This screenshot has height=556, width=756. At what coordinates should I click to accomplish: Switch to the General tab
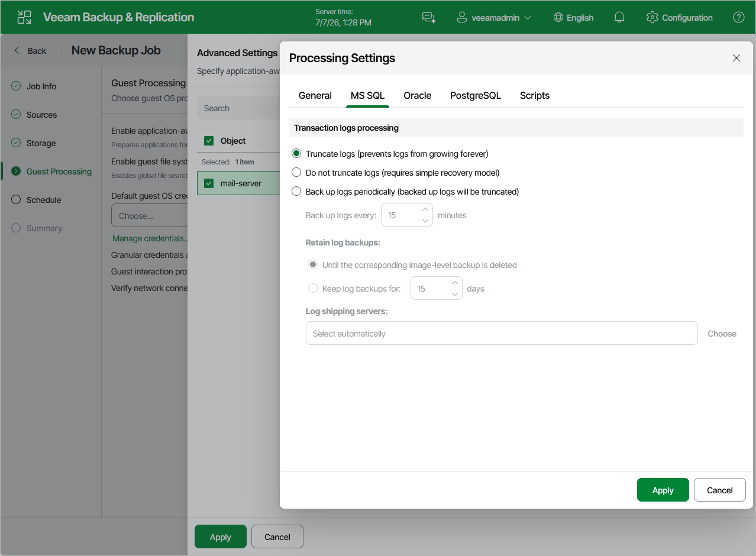coord(315,96)
